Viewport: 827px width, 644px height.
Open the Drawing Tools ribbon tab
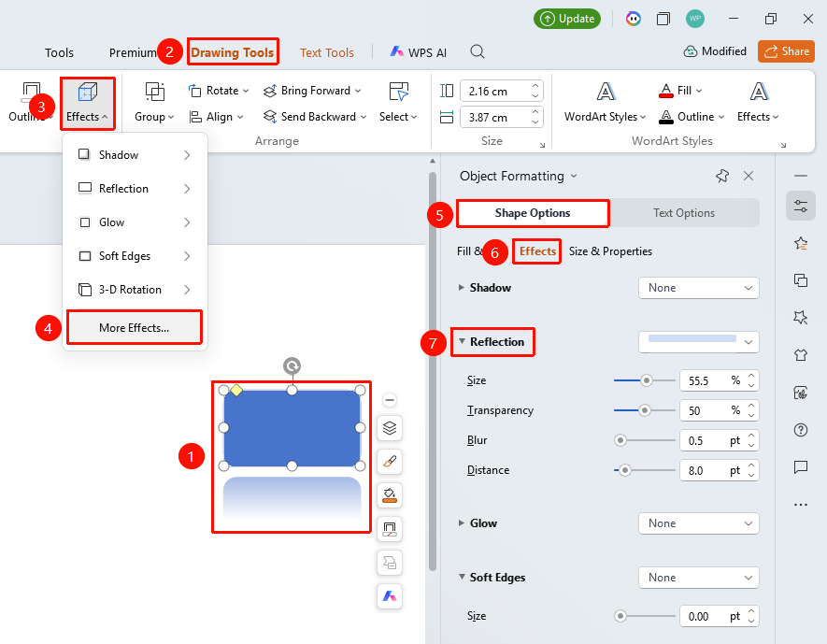[x=233, y=52]
